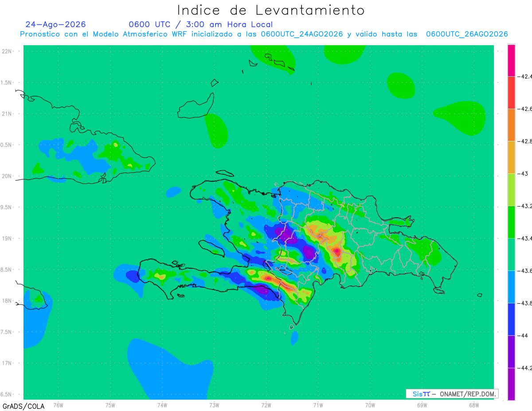Click the '21N' latitude label
532x411 pixels.
[7, 114]
